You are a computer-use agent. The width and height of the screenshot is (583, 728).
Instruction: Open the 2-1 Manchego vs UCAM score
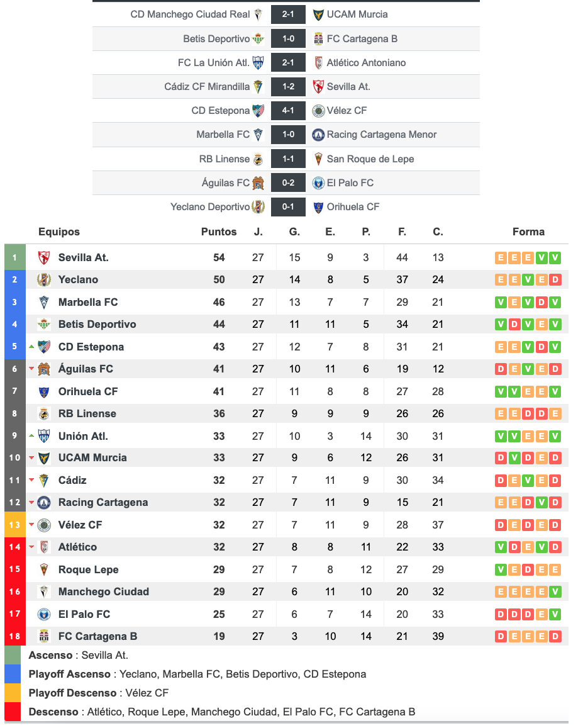288,14
